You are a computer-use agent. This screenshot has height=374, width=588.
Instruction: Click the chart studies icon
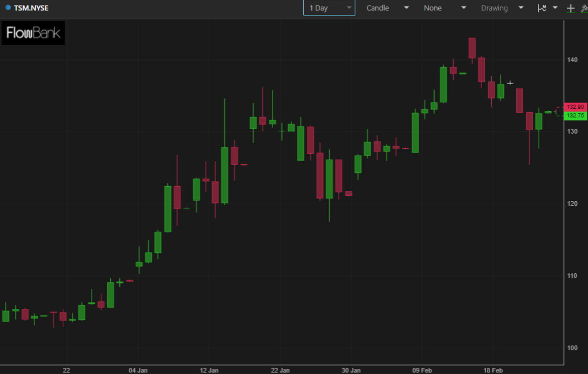point(542,8)
